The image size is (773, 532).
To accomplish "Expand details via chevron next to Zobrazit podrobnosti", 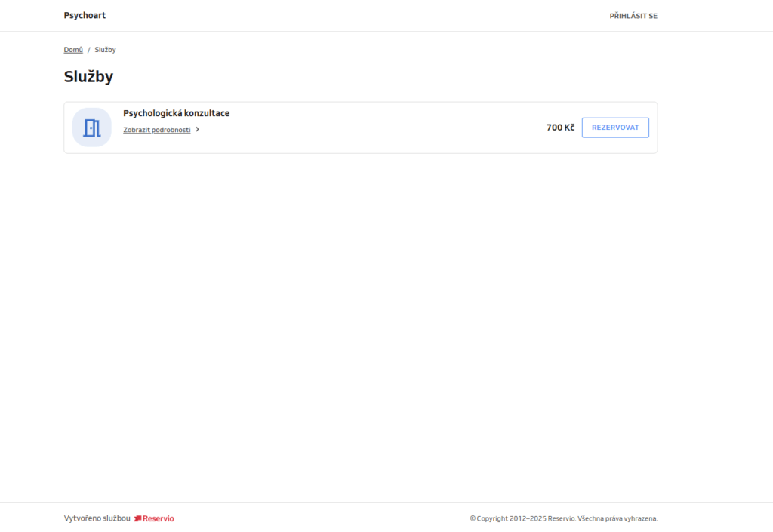I will pyautogui.click(x=197, y=130).
